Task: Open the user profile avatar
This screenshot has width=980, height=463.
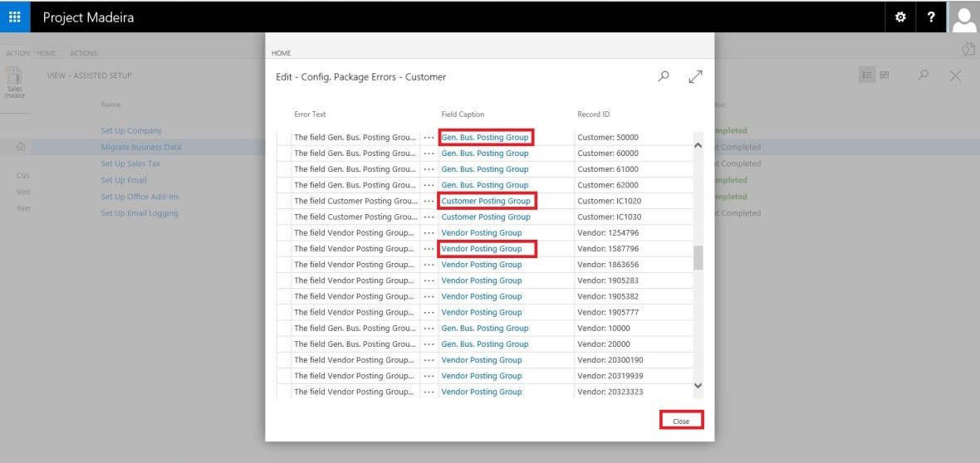Action: click(963, 17)
